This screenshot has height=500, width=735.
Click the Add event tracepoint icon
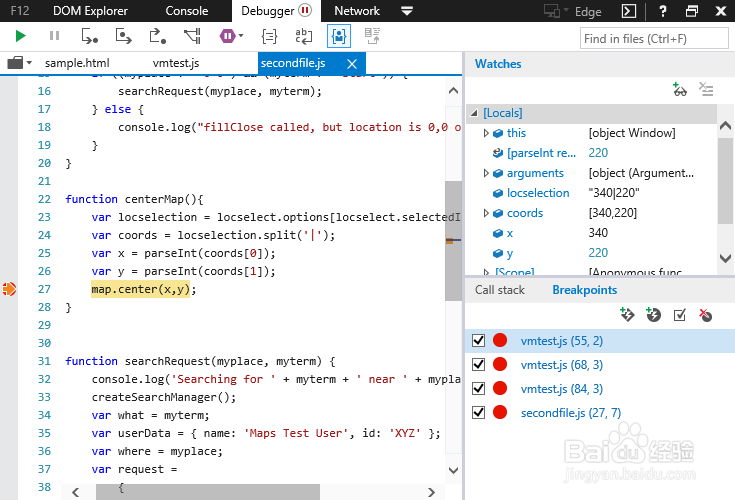(653, 314)
